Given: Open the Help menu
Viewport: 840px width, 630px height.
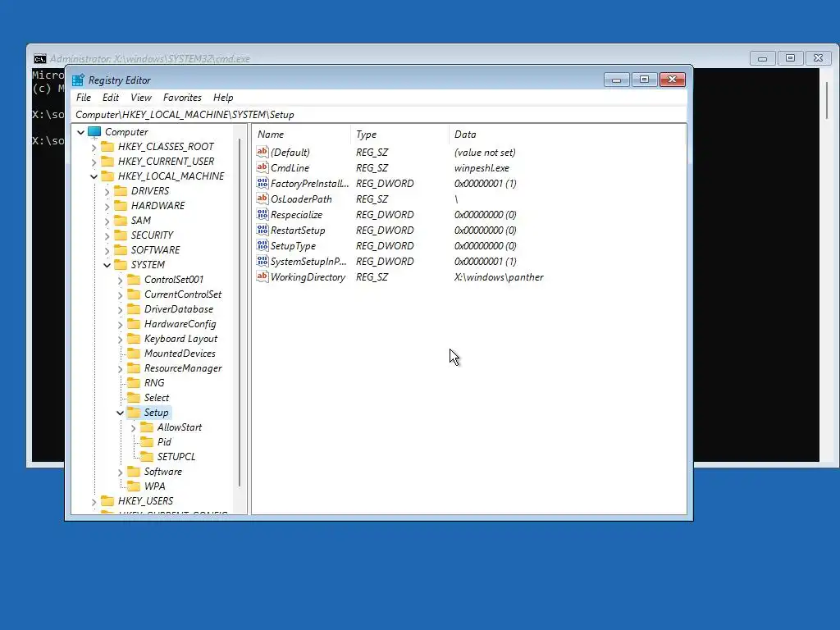Looking at the screenshot, I should (223, 98).
